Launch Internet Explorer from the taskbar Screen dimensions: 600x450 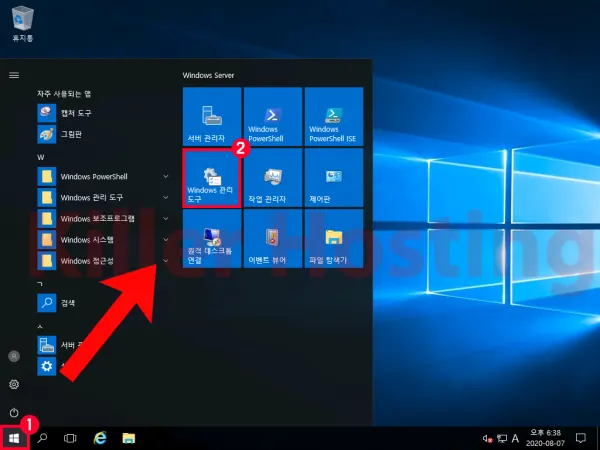100,438
